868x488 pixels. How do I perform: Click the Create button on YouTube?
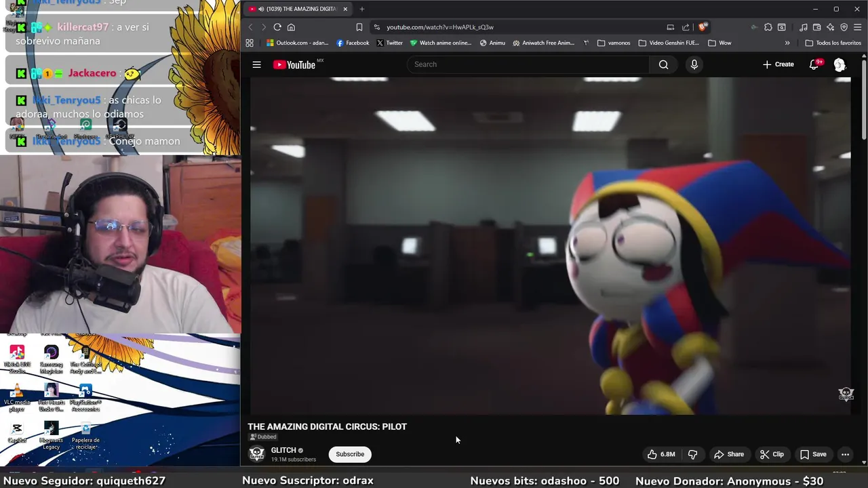coord(778,64)
